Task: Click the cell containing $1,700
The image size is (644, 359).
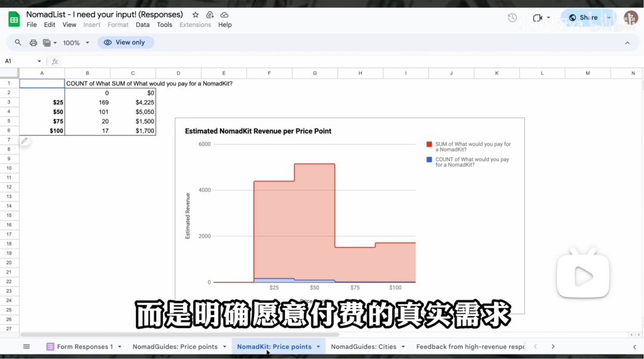Action: pos(133,131)
